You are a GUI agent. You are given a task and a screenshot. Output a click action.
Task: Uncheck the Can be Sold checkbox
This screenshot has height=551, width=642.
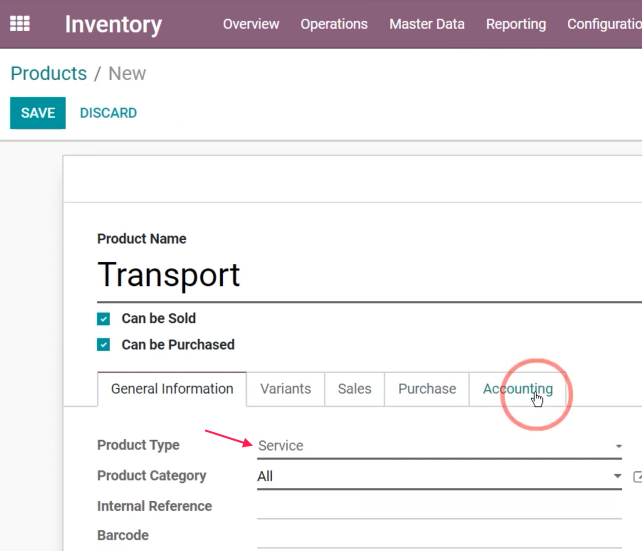click(104, 318)
